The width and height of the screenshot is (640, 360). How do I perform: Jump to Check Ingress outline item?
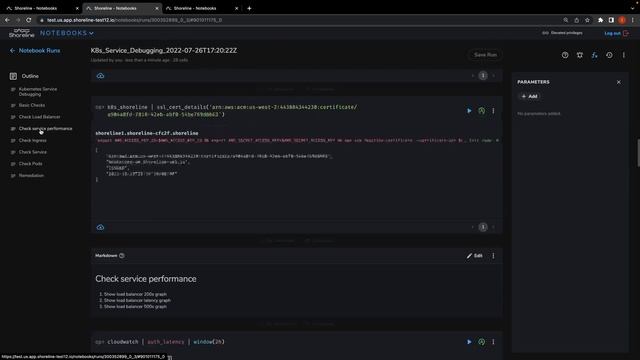click(32, 140)
